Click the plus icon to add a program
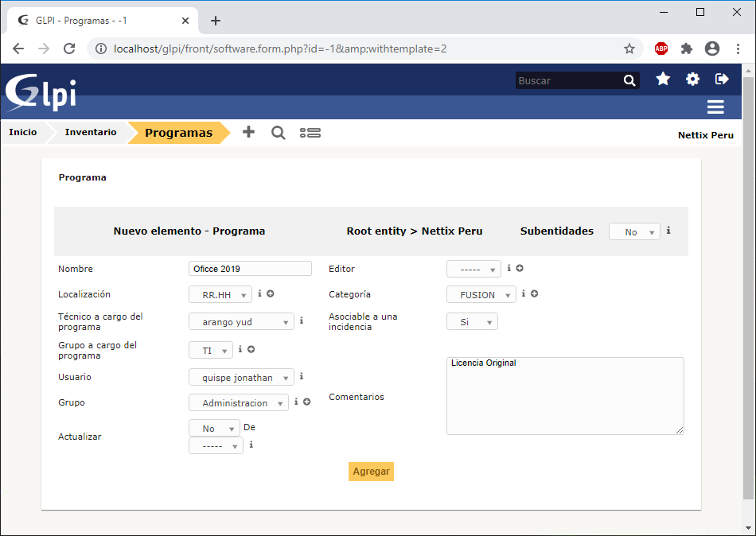The width and height of the screenshot is (756, 536). point(248,132)
